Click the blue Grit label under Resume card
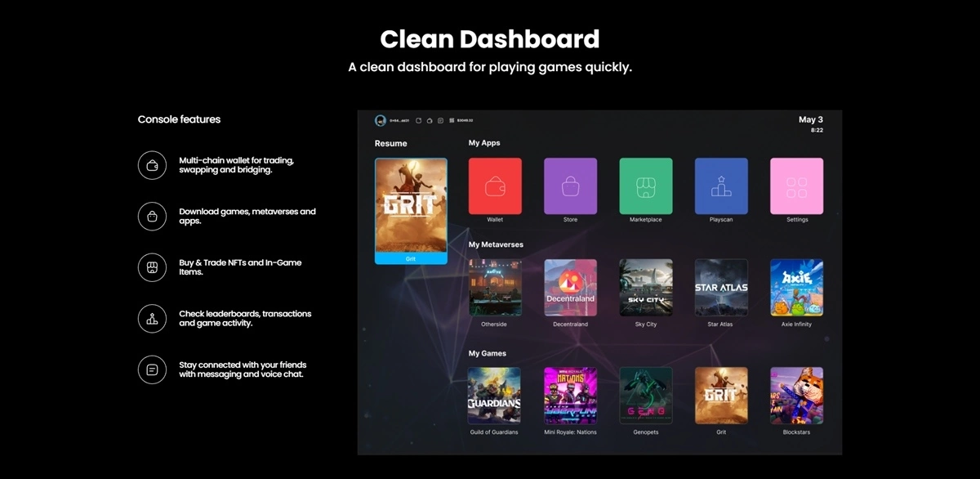This screenshot has width=980, height=479. point(411,258)
